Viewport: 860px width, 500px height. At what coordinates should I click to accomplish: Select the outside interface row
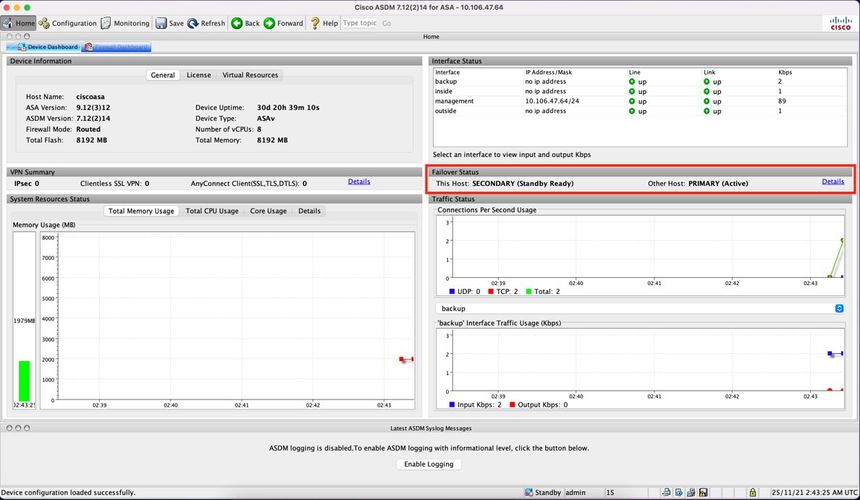[640, 111]
